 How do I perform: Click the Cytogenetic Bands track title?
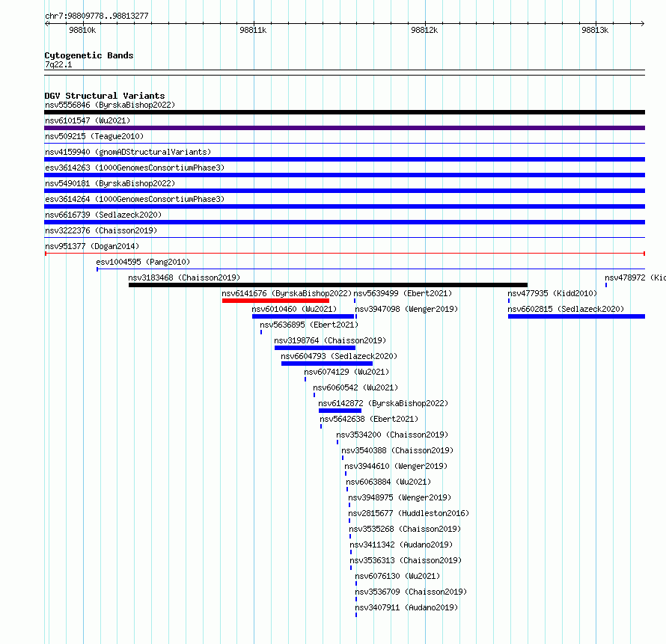point(89,55)
